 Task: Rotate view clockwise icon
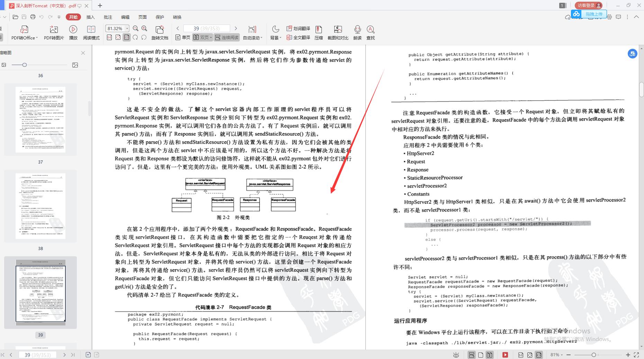(135, 37)
